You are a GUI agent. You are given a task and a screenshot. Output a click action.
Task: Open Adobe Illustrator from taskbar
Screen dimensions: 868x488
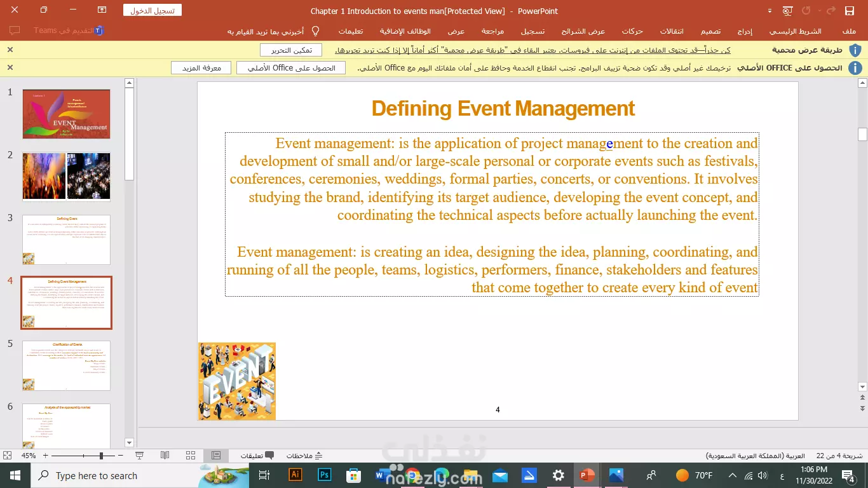295,475
